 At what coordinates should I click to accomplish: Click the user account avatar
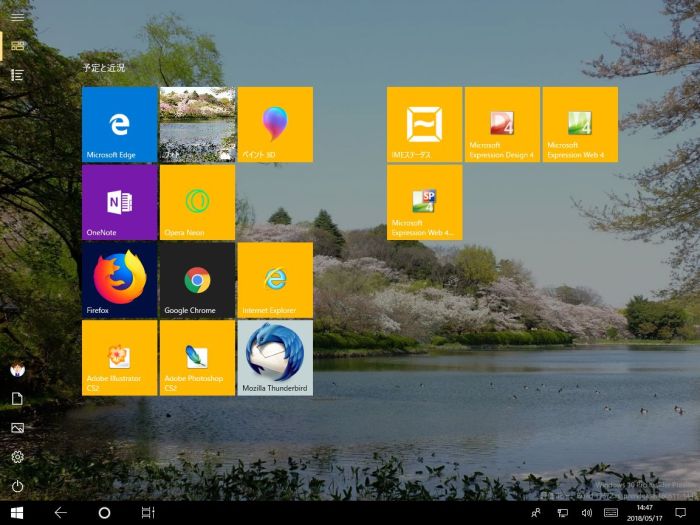17,369
